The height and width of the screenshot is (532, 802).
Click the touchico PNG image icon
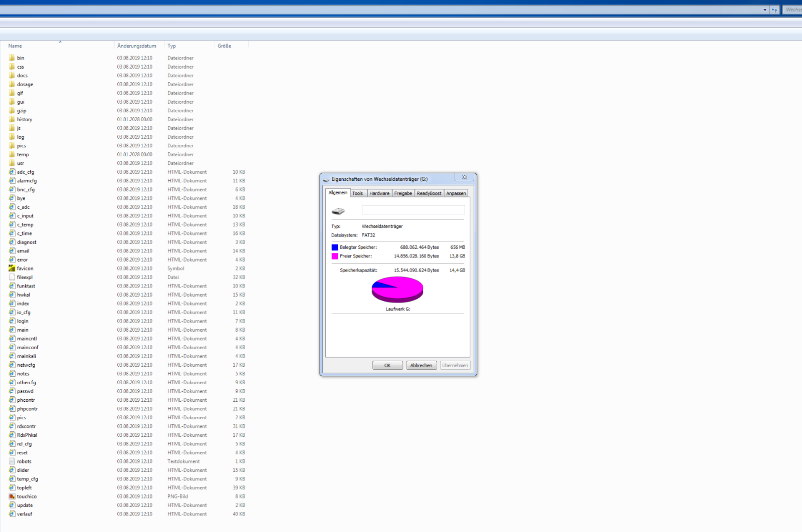coord(12,496)
